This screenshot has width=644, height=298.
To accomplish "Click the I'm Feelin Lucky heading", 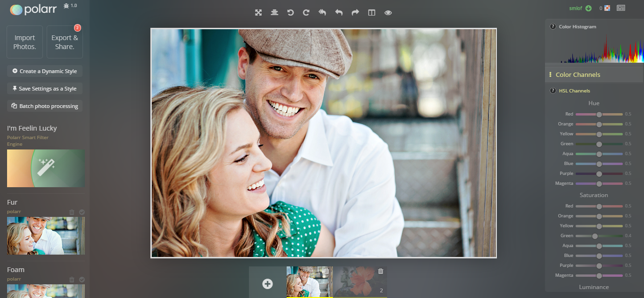I will point(32,128).
